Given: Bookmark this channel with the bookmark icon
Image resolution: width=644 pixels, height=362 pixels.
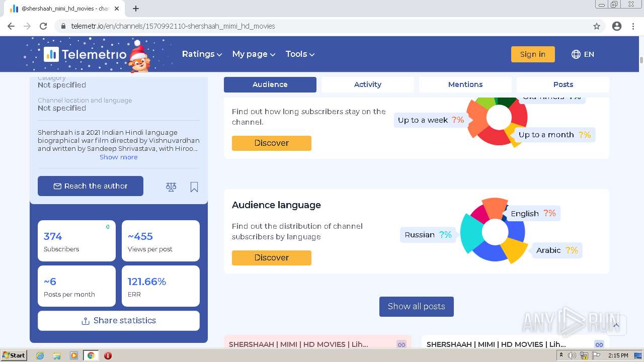Looking at the screenshot, I should tap(194, 187).
